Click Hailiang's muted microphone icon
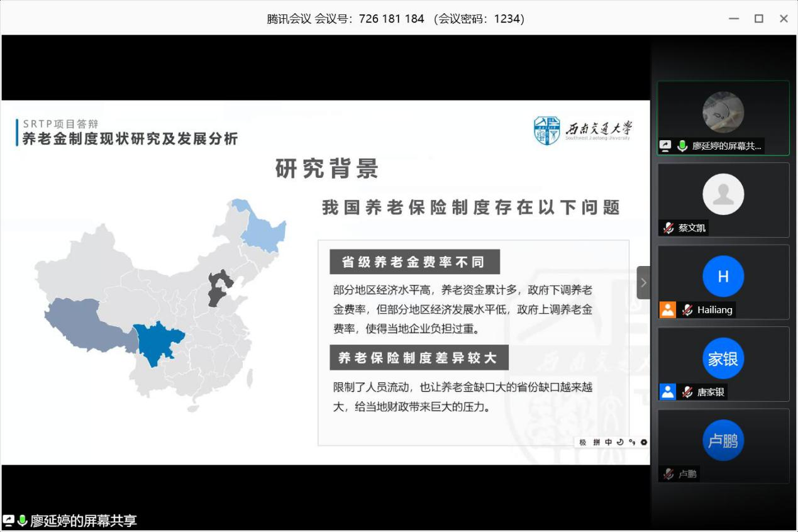 pyautogui.click(x=687, y=309)
